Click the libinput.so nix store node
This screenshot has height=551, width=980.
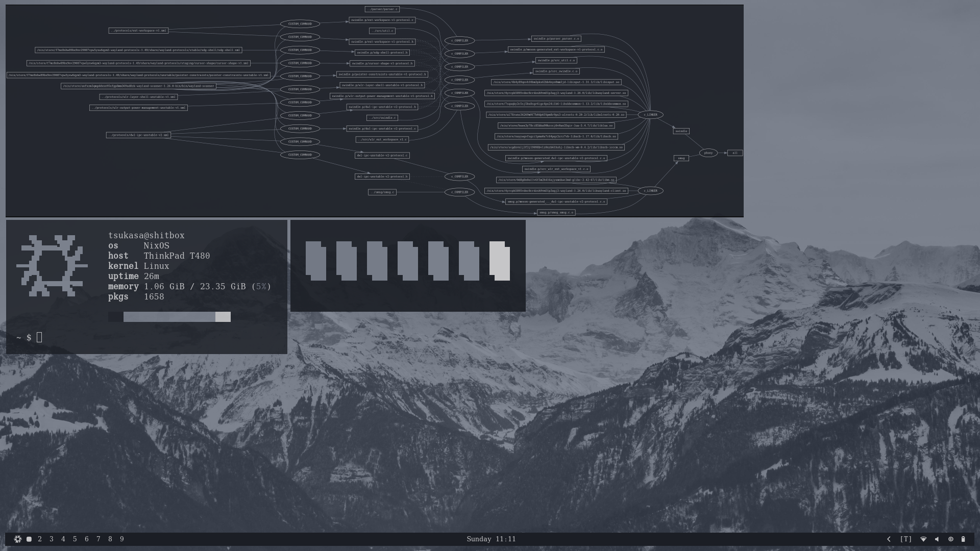[x=556, y=82]
